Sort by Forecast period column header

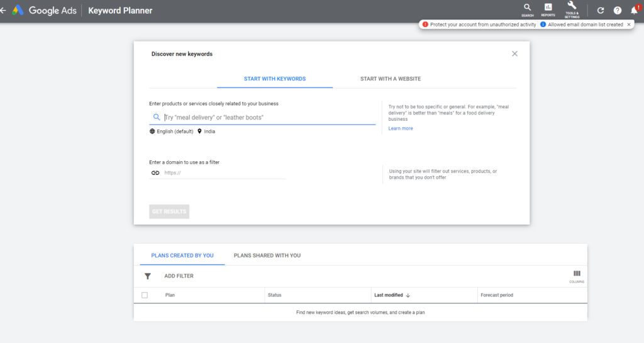pyautogui.click(x=497, y=295)
